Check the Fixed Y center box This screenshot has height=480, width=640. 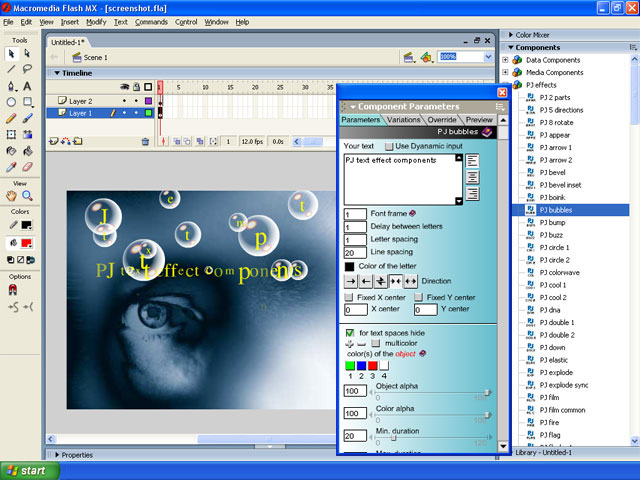coord(418,297)
